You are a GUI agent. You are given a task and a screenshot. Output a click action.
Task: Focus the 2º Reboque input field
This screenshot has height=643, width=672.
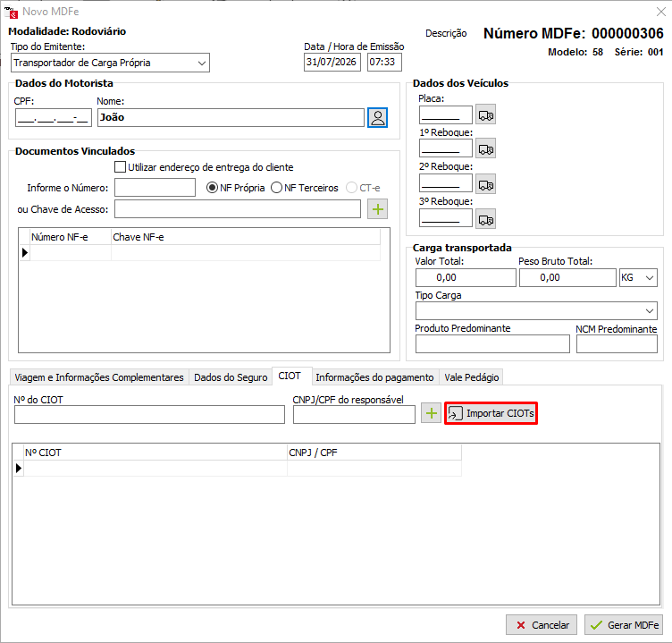(x=446, y=184)
